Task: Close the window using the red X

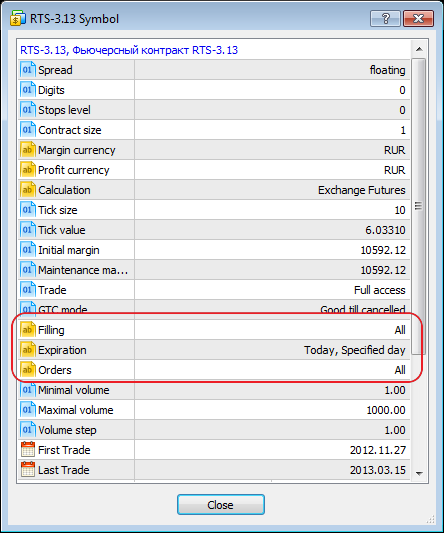Action: (x=418, y=18)
